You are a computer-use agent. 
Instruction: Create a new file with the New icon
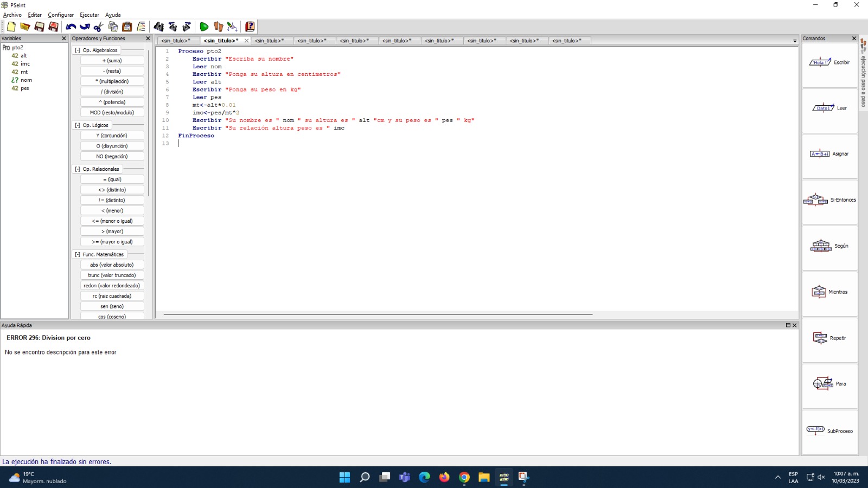coord(11,27)
